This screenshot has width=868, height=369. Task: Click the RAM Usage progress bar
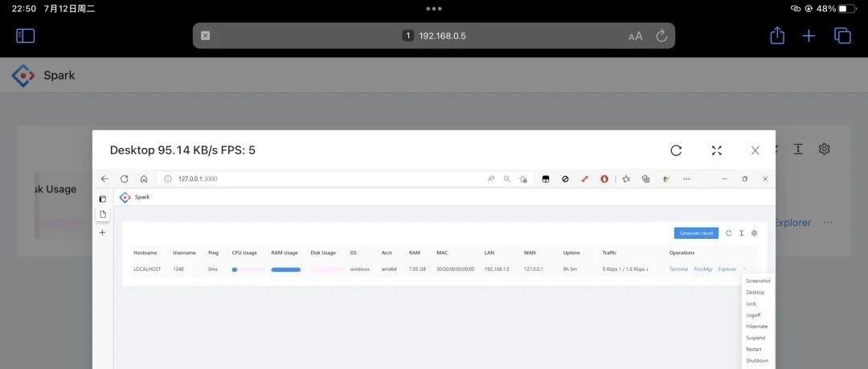(287, 270)
